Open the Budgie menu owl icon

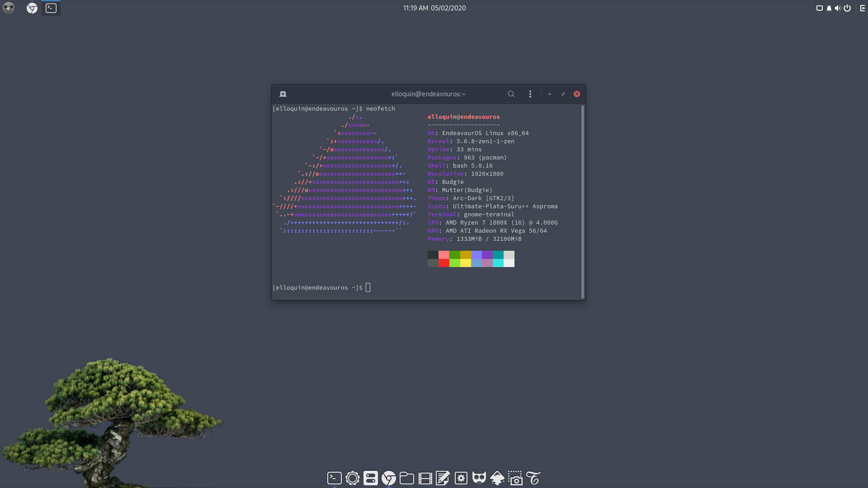[x=9, y=8]
